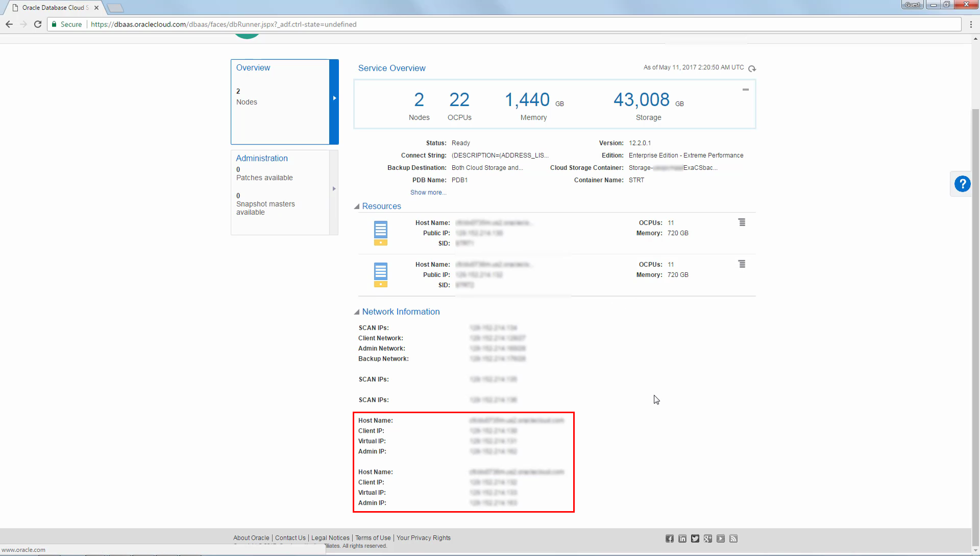Click the Connect String value
Viewport: 980px width, 556px height.
coord(500,156)
